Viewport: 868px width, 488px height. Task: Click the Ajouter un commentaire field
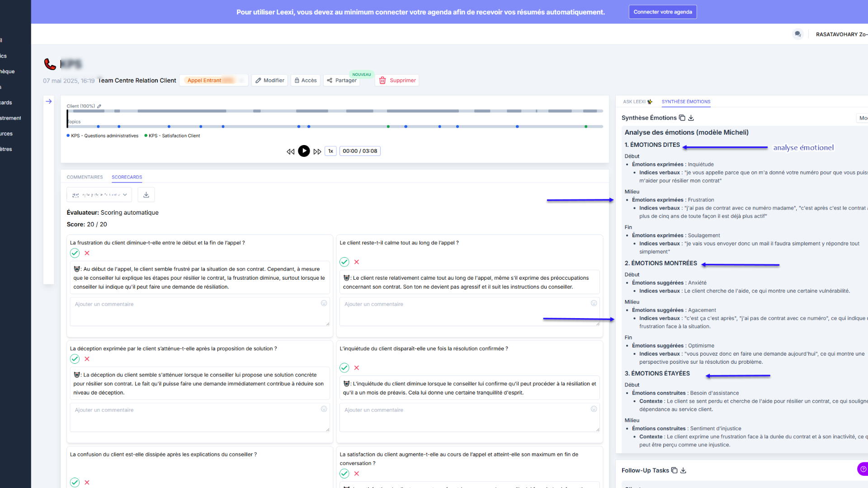click(x=199, y=312)
